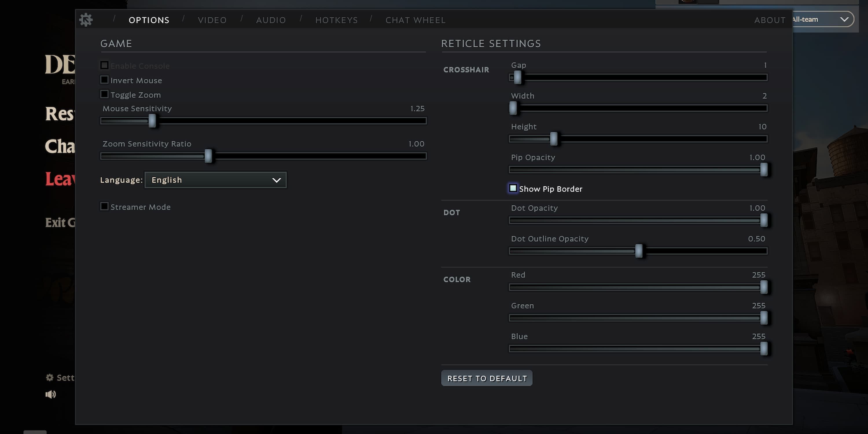Image resolution: width=868 pixels, height=434 pixels.
Task: Switch to the HOTKEYS options tab
Action: 336,19
